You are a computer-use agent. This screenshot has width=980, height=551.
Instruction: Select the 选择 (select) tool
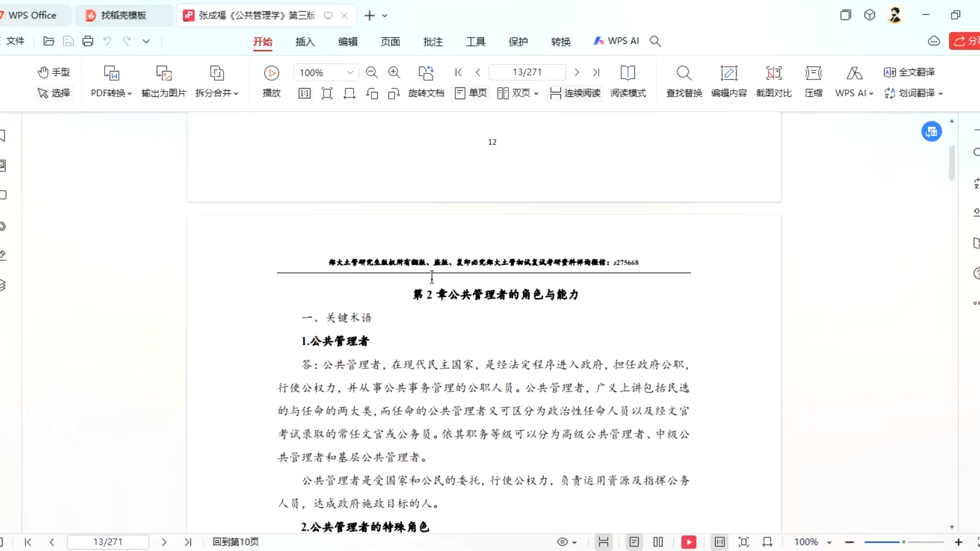(54, 93)
